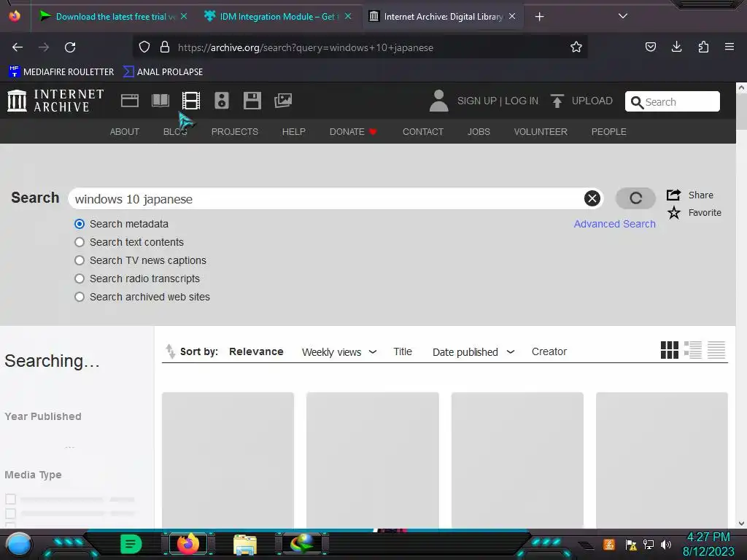Open the CONTACT menu item

click(x=423, y=131)
